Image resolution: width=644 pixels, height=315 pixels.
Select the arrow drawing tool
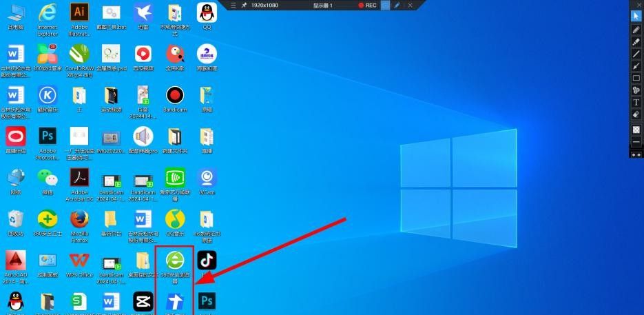pos(636,65)
